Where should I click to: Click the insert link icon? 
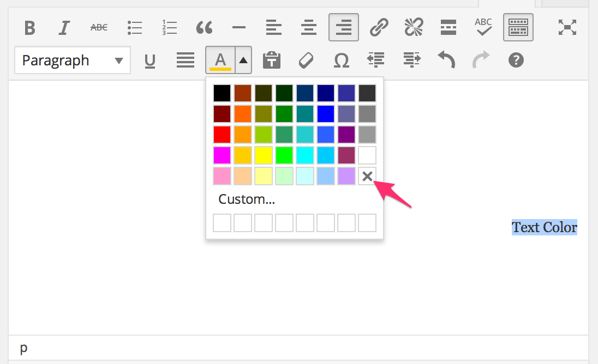pyautogui.click(x=379, y=27)
